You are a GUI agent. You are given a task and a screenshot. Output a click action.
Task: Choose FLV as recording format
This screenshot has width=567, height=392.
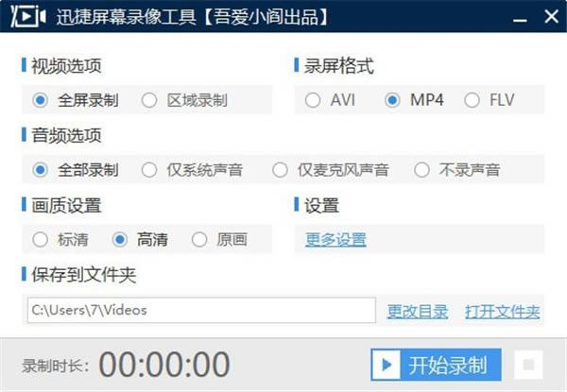(x=472, y=99)
